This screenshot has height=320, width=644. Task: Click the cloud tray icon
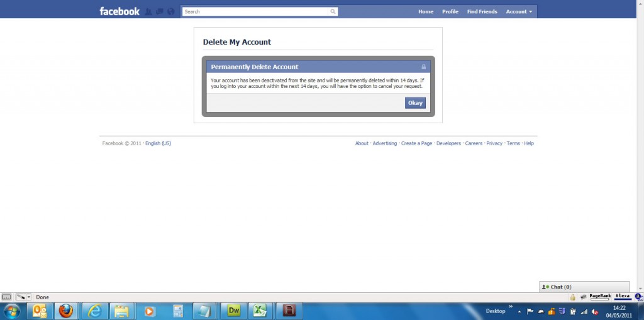point(541,311)
